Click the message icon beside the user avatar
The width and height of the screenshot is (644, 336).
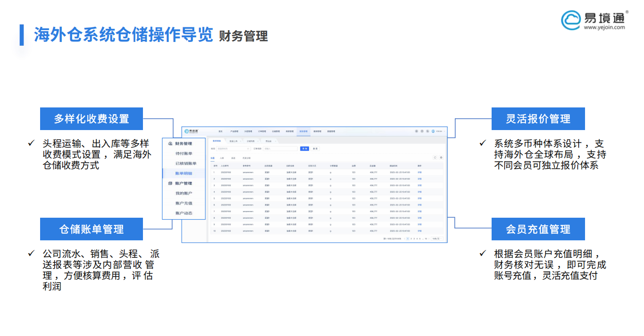(x=427, y=131)
